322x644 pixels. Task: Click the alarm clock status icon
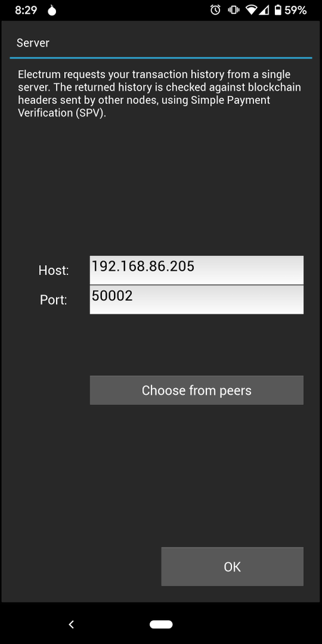(215, 10)
